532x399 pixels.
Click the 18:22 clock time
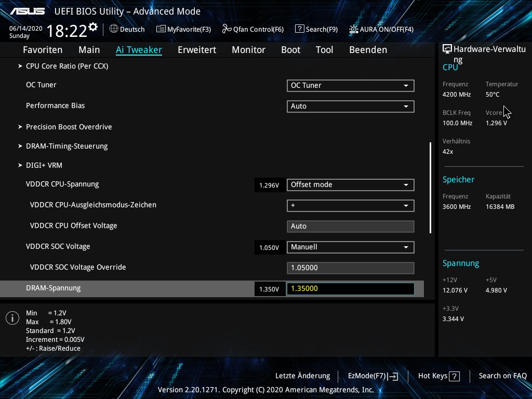[x=66, y=31]
